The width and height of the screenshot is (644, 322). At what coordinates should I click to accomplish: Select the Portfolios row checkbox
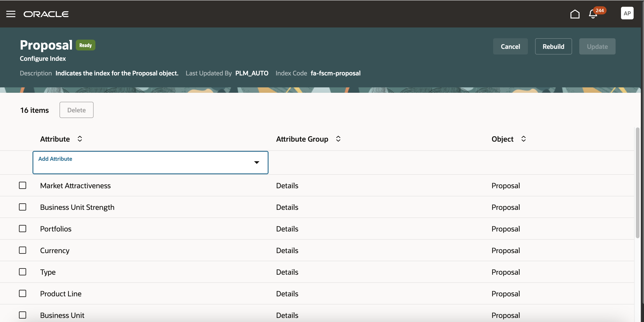pyautogui.click(x=23, y=229)
